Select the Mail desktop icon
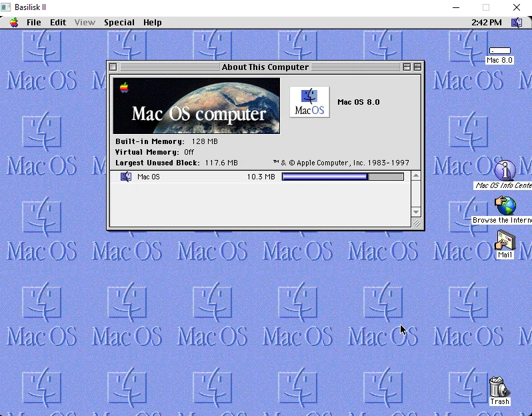532x416 pixels. (505, 240)
